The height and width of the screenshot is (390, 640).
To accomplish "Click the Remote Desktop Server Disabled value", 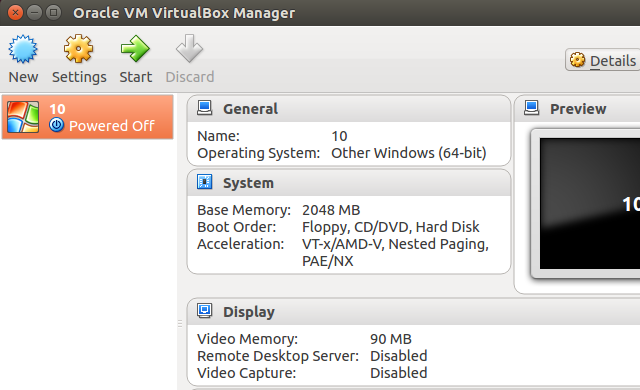I will point(398,356).
